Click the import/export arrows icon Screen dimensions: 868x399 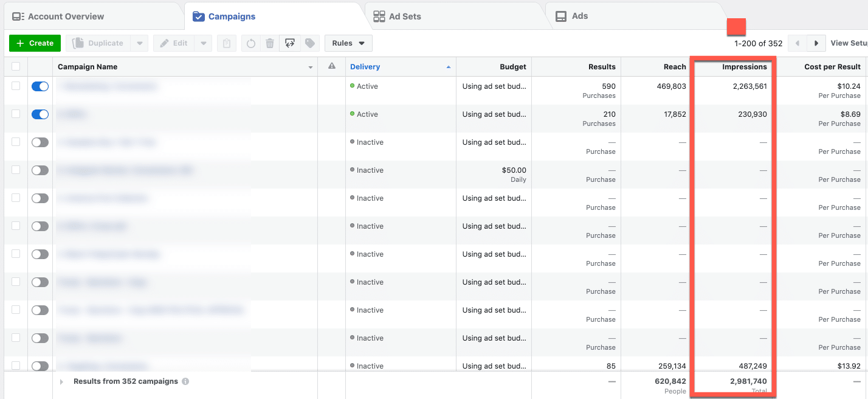(290, 43)
